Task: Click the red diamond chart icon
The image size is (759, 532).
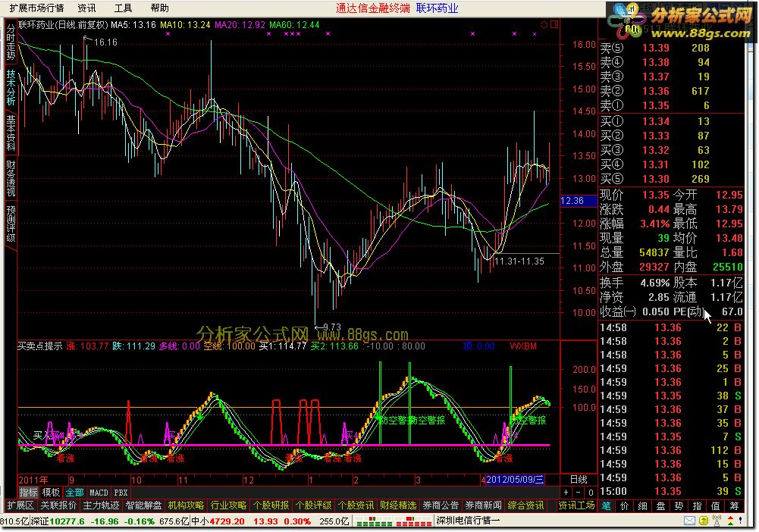Action: 544,24
